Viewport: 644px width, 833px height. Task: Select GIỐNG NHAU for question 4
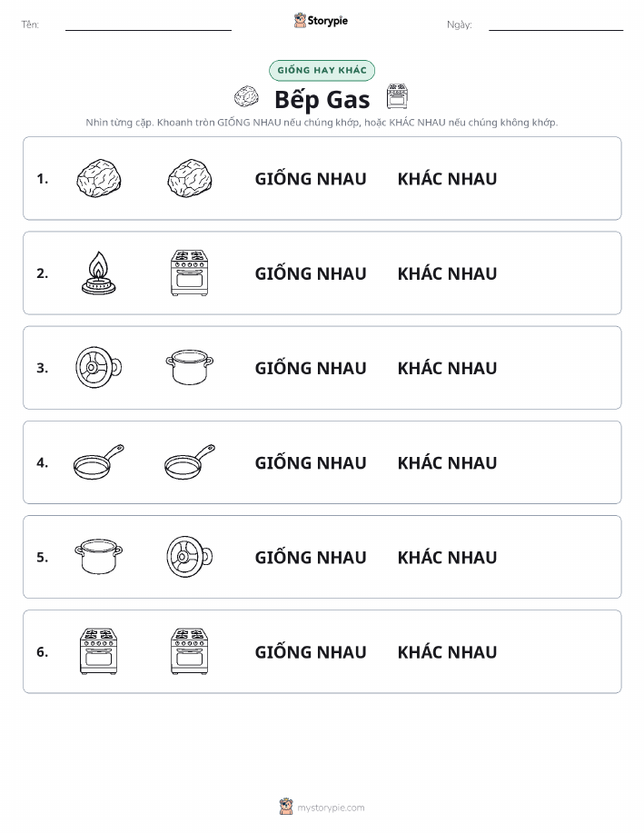tap(311, 462)
